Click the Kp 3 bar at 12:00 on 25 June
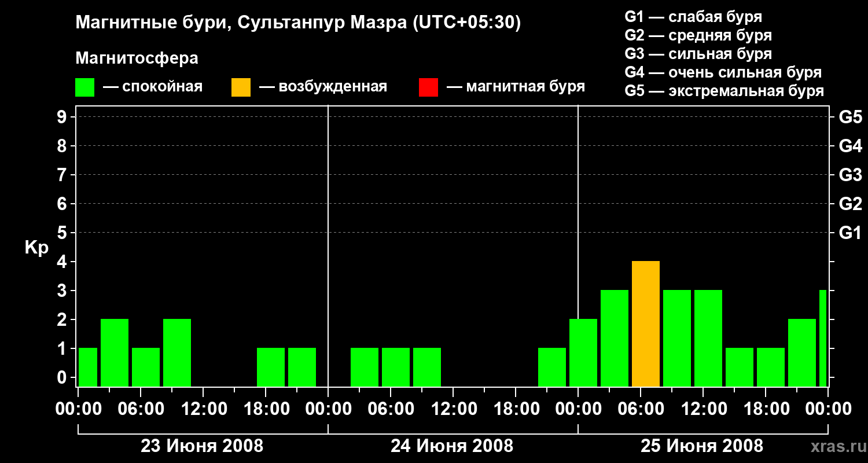The height and width of the screenshot is (463, 868). click(708, 339)
